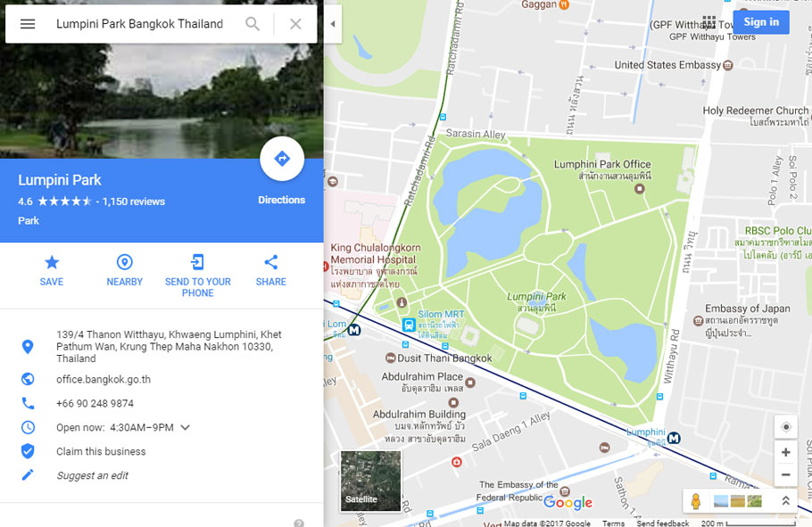Click the search magnifier icon
The width and height of the screenshot is (812, 527).
(x=253, y=24)
